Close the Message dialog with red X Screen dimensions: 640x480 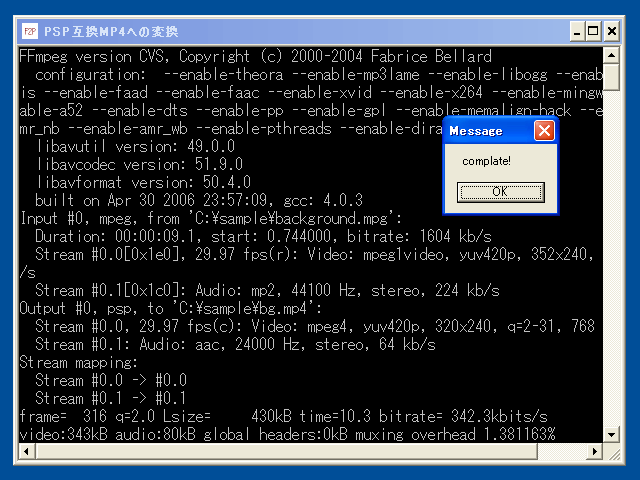[x=544, y=131]
